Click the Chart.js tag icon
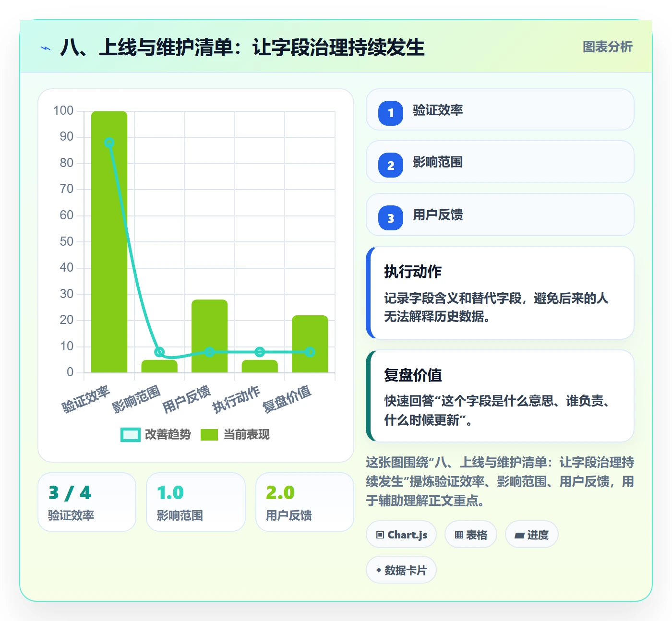Viewport: 672px width, 621px height. click(x=380, y=535)
